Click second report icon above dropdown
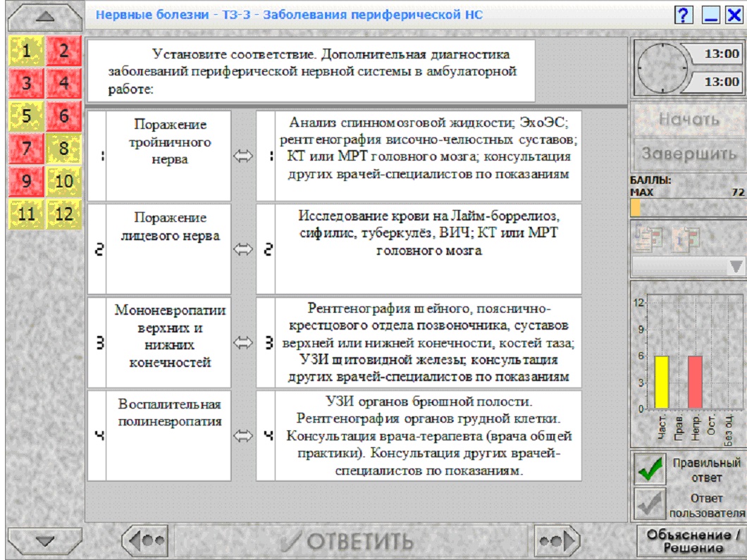This screenshot has height=560, width=747. tap(686, 237)
